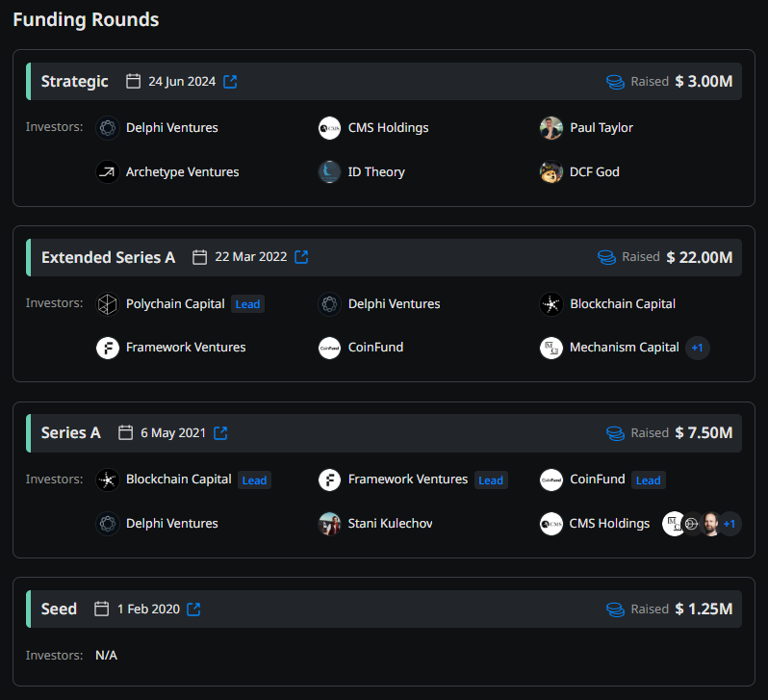Click the $ 22.00M raised amount
Image resolution: width=768 pixels, height=700 pixels.
click(700, 257)
